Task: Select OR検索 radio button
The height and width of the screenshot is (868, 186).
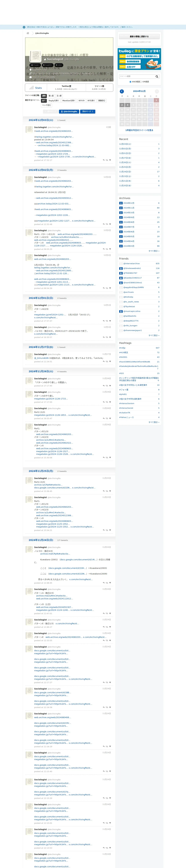Action: pos(141,82)
